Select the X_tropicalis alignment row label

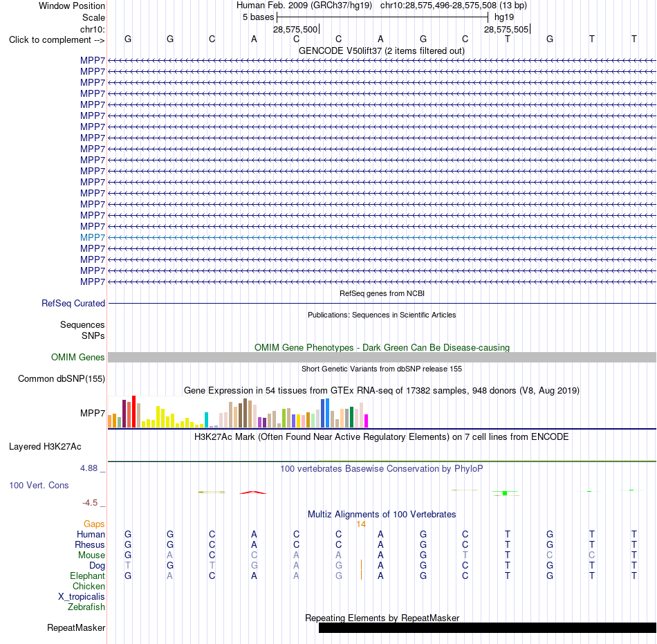click(82, 597)
